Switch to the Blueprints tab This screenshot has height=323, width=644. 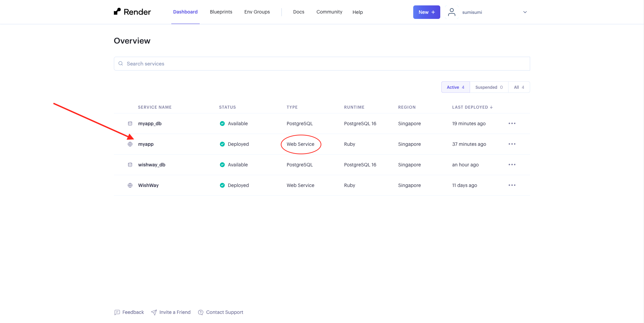pyautogui.click(x=221, y=12)
